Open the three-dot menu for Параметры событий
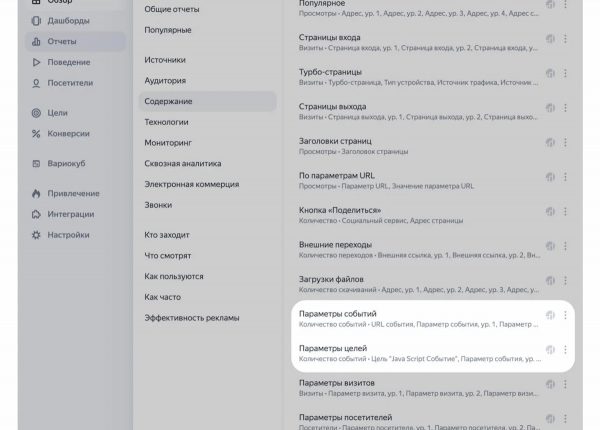This screenshot has width=600, height=430. [565, 315]
